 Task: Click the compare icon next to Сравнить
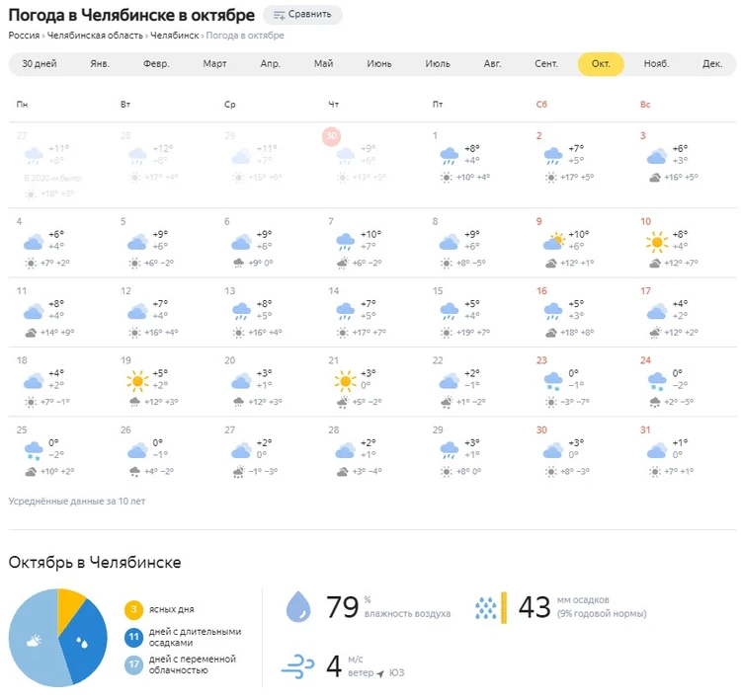point(280,15)
